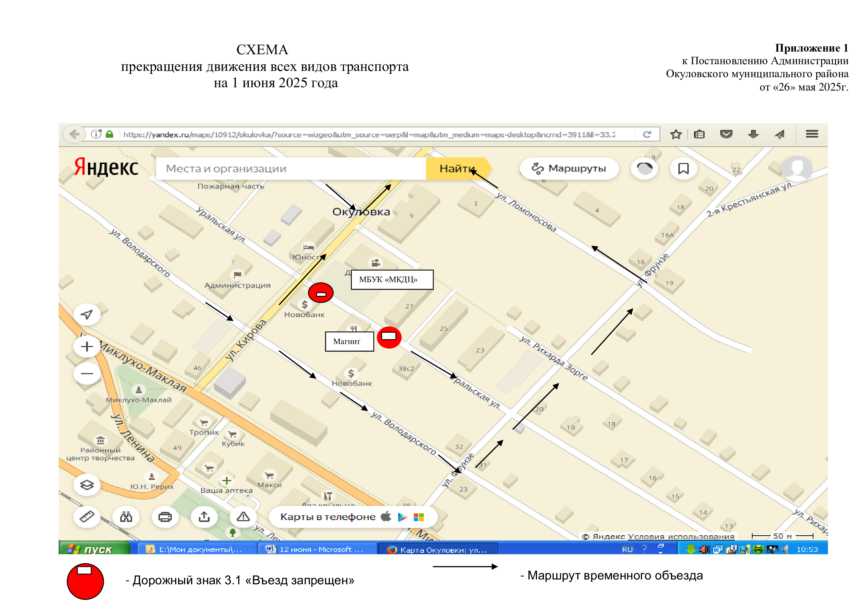This screenshot has width=868, height=614.
Task: Click the Windows store icon
Action: tap(419, 517)
